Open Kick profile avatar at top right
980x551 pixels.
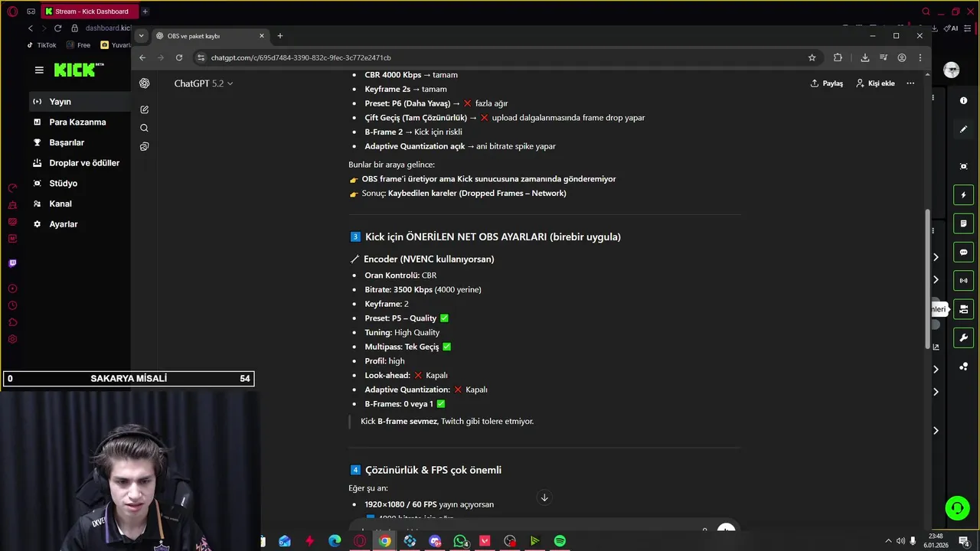[x=952, y=70]
